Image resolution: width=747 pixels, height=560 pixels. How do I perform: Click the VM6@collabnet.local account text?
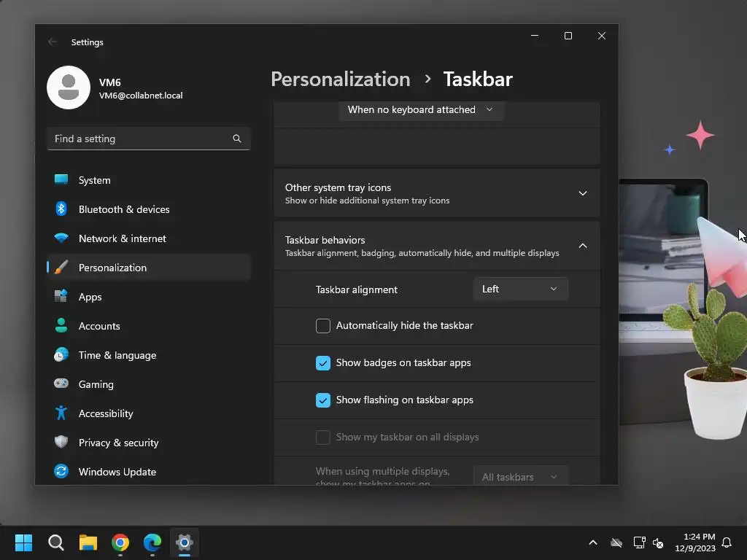pyautogui.click(x=141, y=96)
